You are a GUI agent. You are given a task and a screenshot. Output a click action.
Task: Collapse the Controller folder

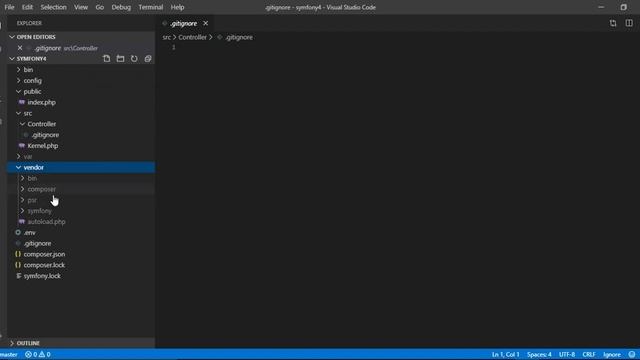[x=81, y=124]
